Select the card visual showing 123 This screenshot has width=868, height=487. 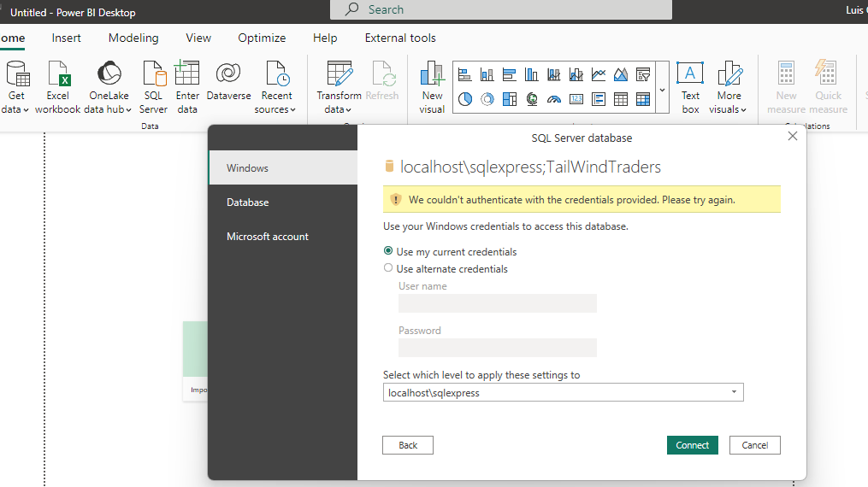pos(576,99)
